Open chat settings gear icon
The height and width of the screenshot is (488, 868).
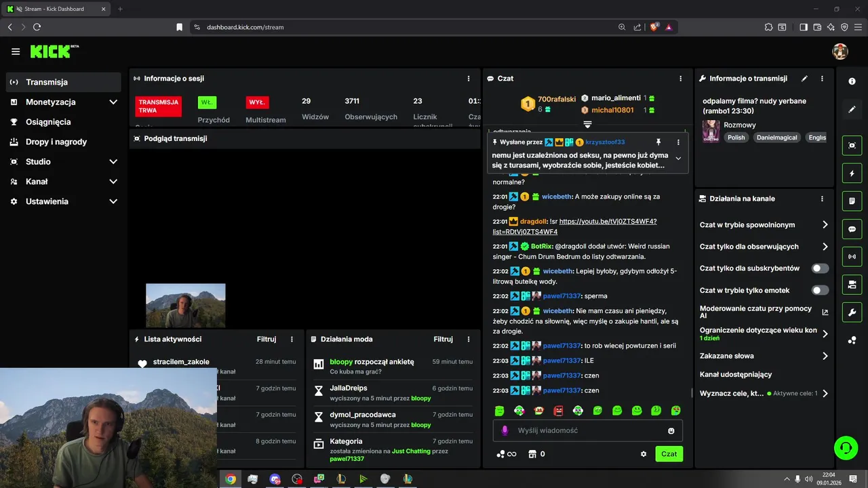tap(644, 454)
